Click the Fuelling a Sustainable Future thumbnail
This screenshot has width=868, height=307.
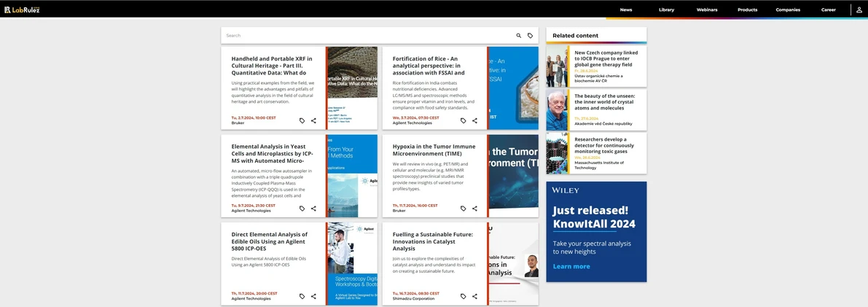[x=513, y=264]
